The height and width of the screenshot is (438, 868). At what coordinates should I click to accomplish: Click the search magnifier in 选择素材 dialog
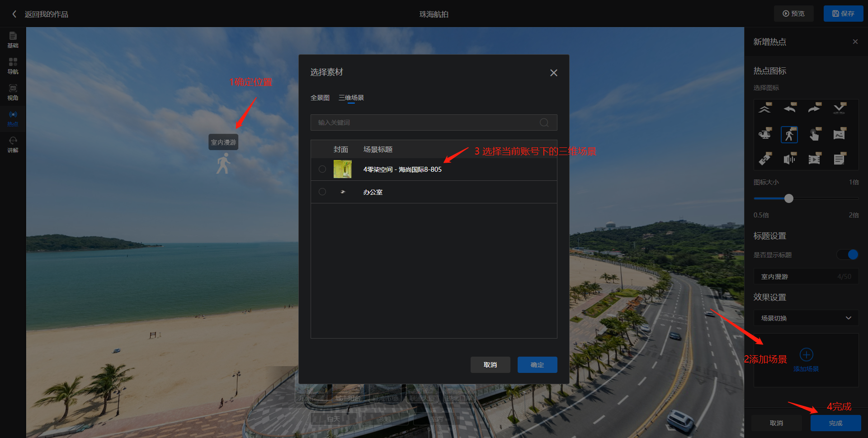pyautogui.click(x=544, y=122)
